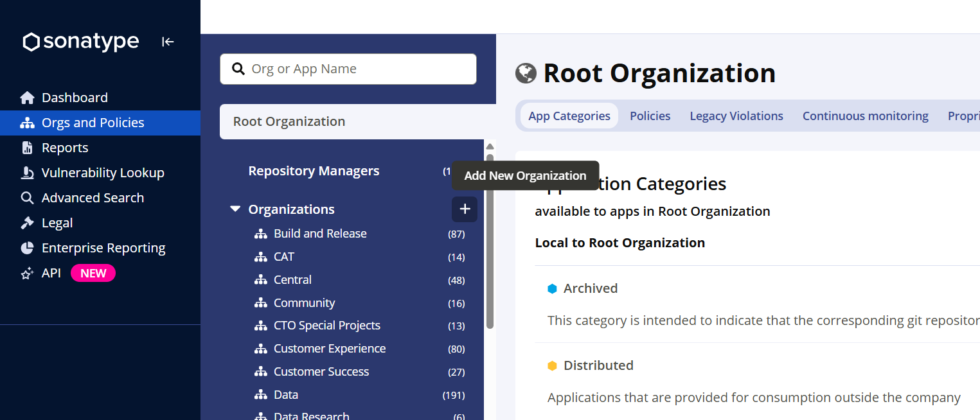Viewport: 980px width, 420px height.
Task: Focus the Org or App Name search field
Action: click(x=348, y=69)
